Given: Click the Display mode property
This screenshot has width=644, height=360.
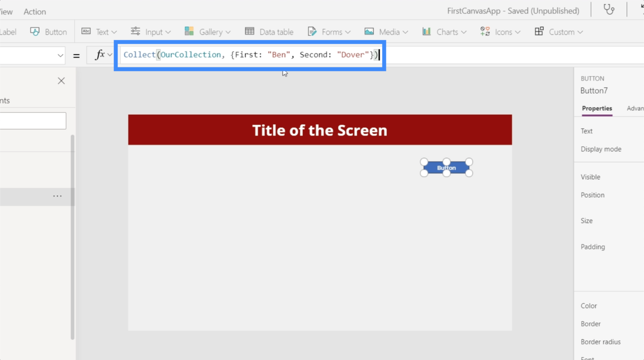Looking at the screenshot, I should 601,149.
